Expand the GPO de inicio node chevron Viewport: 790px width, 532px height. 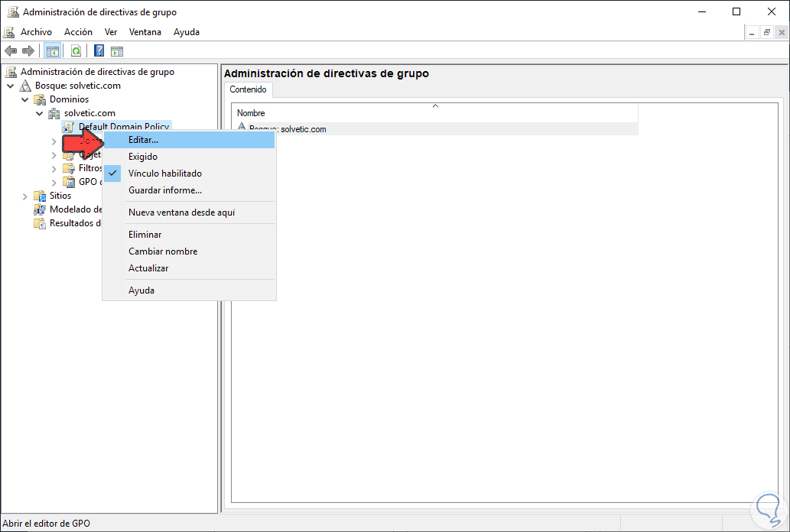coord(54,183)
